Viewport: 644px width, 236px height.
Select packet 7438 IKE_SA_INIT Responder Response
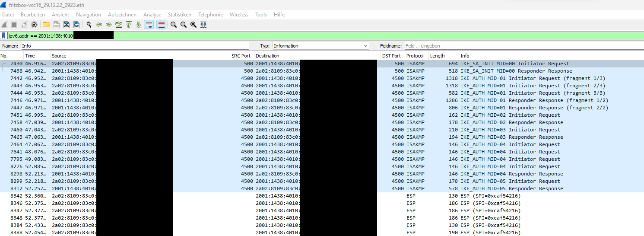pos(322,71)
